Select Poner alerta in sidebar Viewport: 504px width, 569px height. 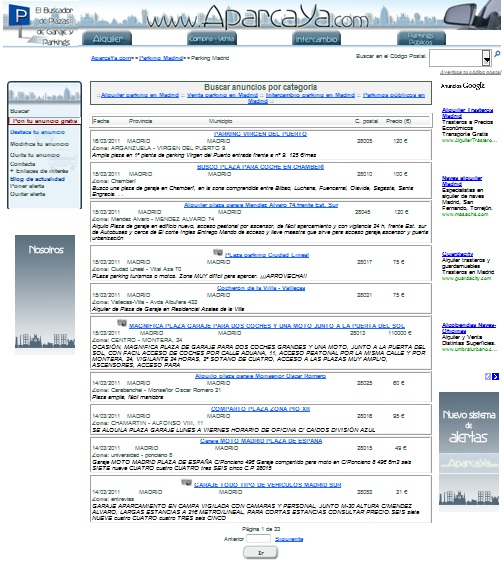tap(27, 186)
